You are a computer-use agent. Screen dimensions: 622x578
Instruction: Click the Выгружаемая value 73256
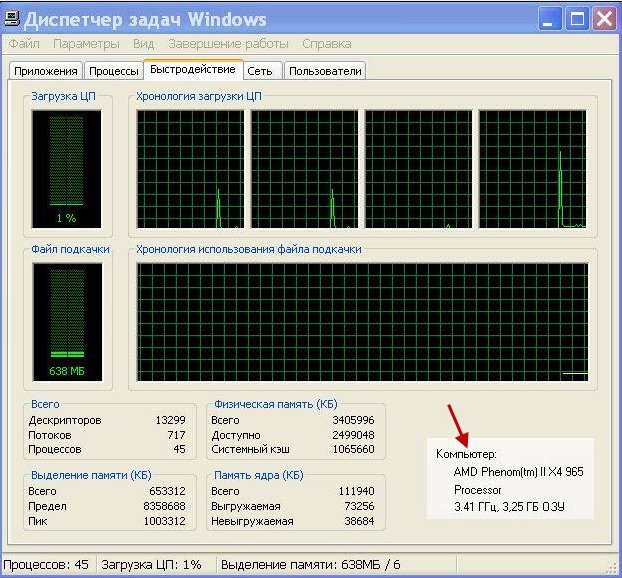(x=359, y=506)
